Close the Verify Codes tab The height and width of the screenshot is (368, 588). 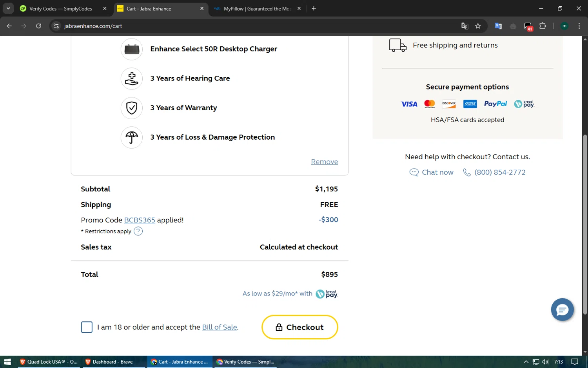pos(105,9)
